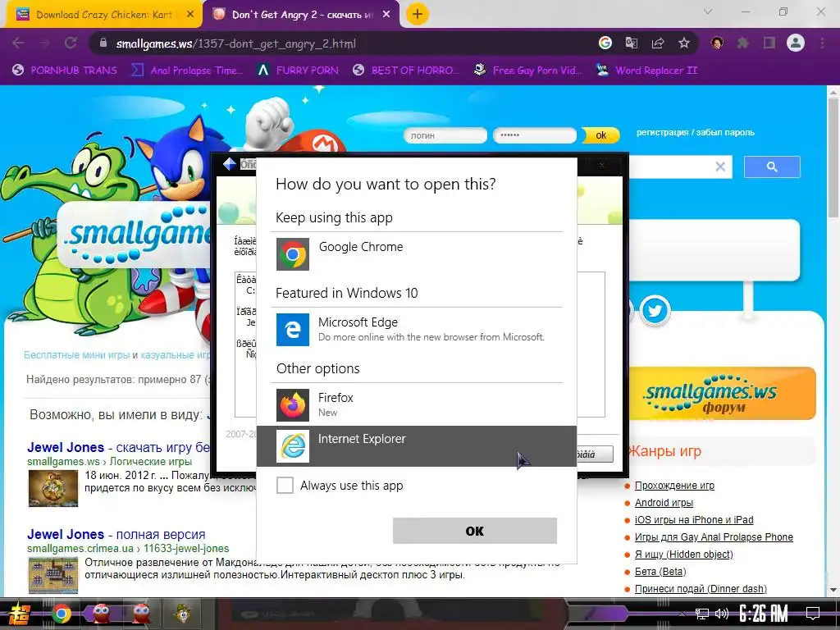Open the Я ищу (Hidden object) link

pyautogui.click(x=683, y=554)
